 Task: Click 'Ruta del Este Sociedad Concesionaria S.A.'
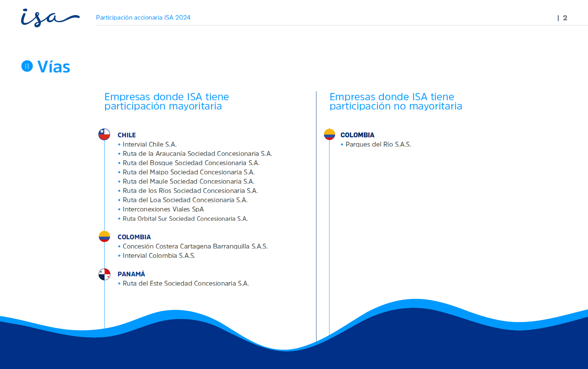tap(186, 284)
